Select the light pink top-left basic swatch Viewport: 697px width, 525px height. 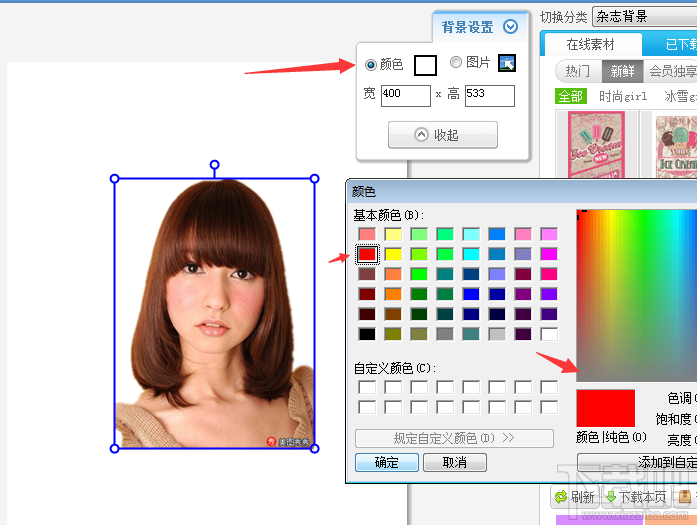coord(367,234)
